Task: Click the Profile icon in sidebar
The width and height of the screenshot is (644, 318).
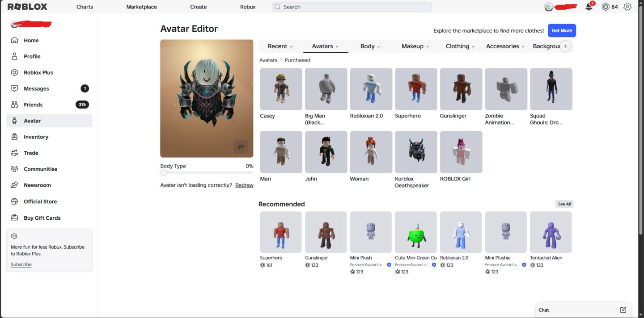Action: click(15, 56)
